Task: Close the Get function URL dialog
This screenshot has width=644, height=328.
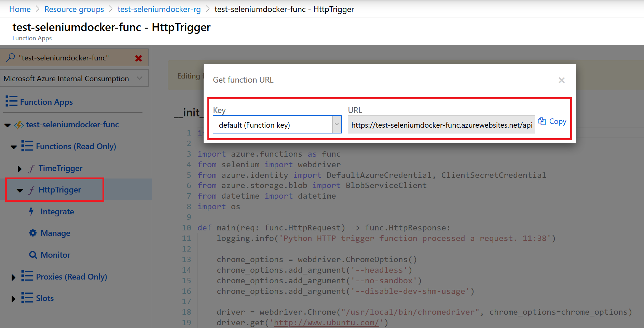Action: point(561,80)
